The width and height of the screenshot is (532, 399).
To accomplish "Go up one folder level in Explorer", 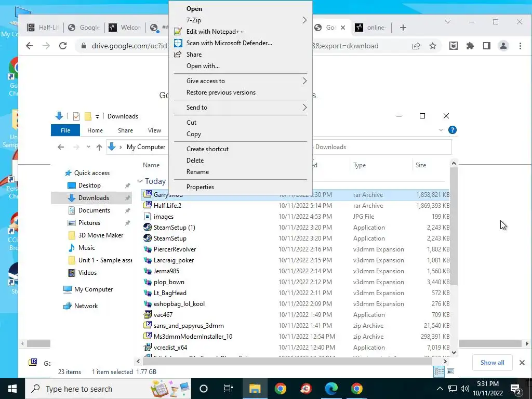I will 99,147.
